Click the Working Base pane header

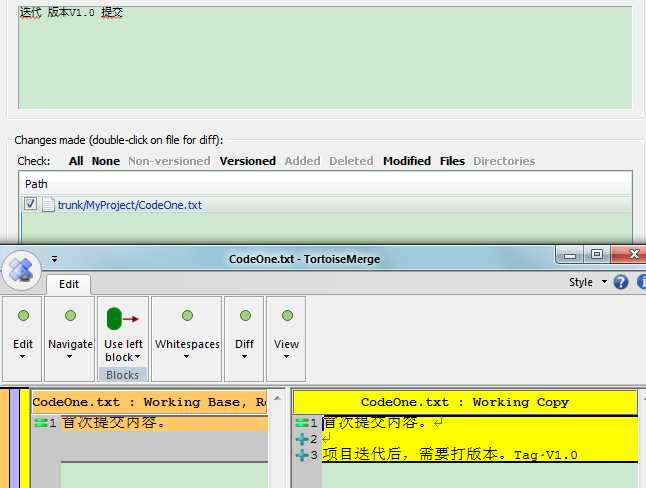tap(150, 402)
